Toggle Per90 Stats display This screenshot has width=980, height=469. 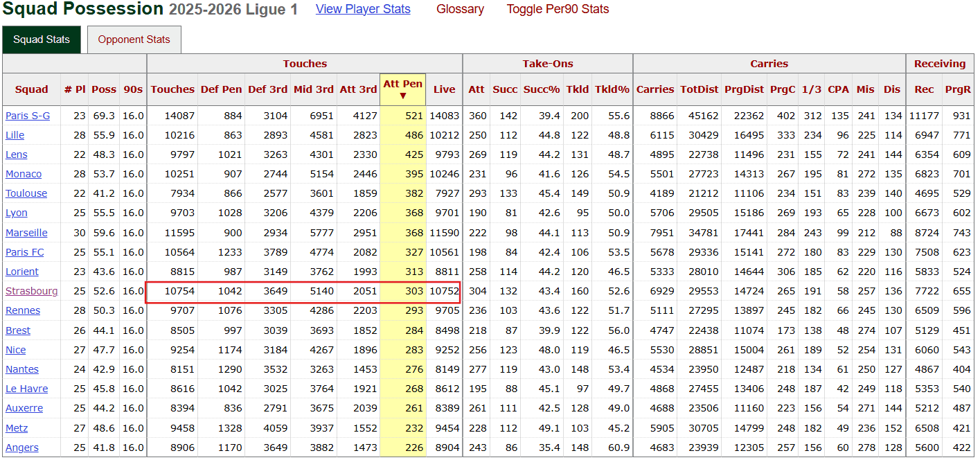tap(558, 9)
